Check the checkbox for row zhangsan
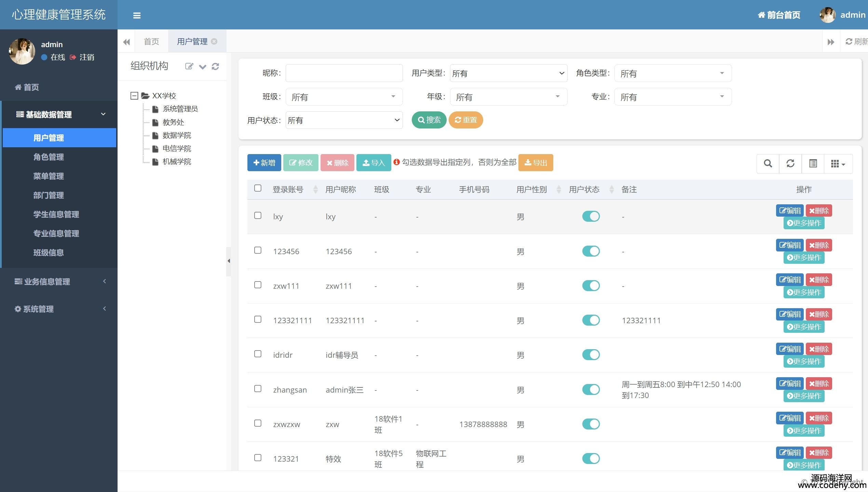This screenshot has height=492, width=868. 258,388
